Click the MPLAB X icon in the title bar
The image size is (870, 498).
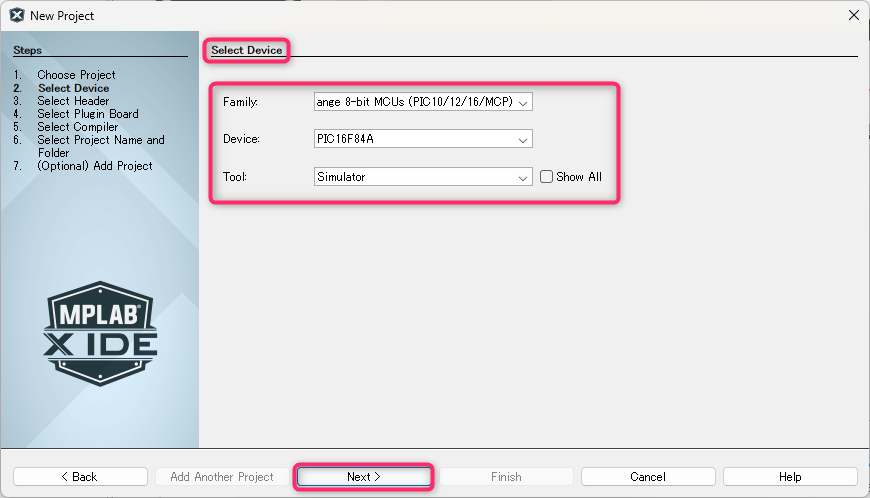pyautogui.click(x=17, y=16)
